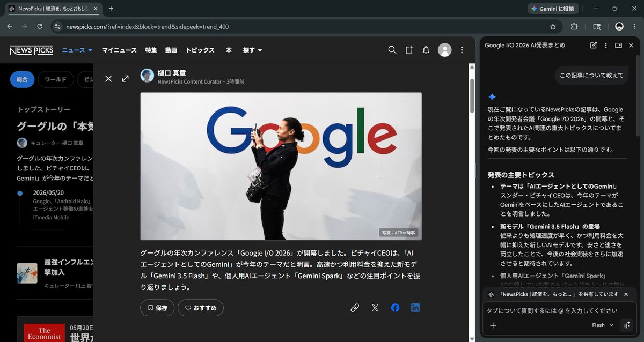
Task: Open the NewsPicks header three-dot menu
Action: click(x=462, y=50)
